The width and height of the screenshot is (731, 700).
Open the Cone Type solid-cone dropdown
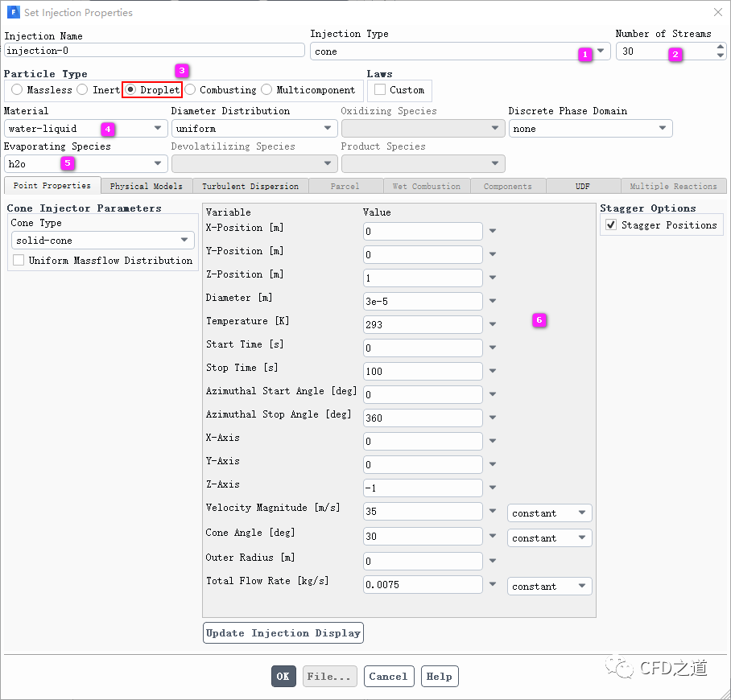point(184,241)
